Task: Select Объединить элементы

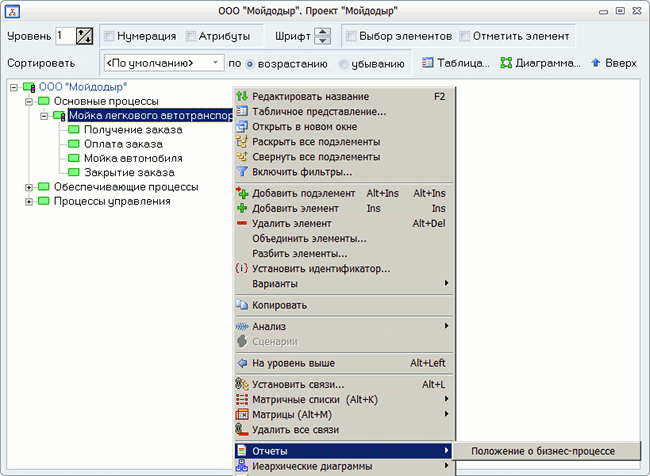Action: 344,238
